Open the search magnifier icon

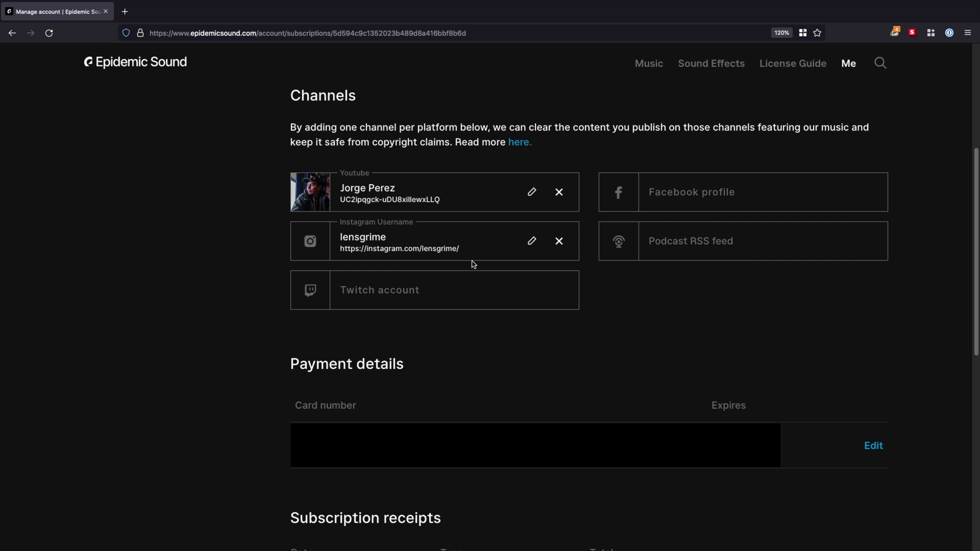[x=880, y=63]
